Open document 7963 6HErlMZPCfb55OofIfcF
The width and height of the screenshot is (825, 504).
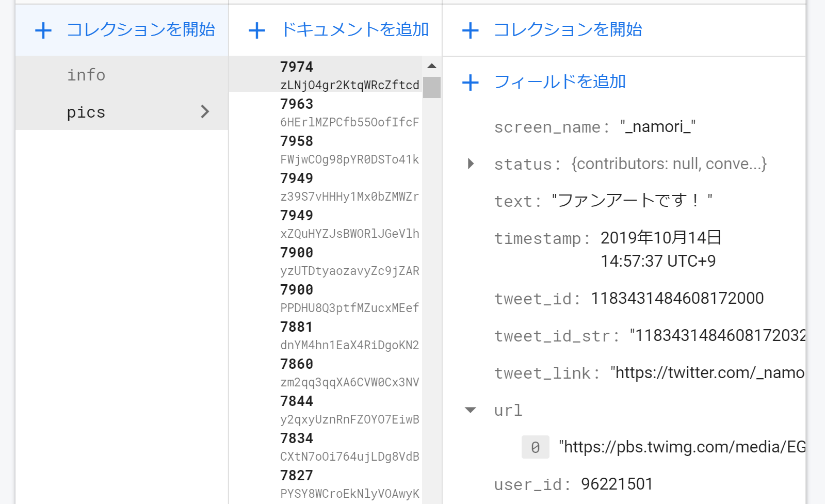coord(325,112)
